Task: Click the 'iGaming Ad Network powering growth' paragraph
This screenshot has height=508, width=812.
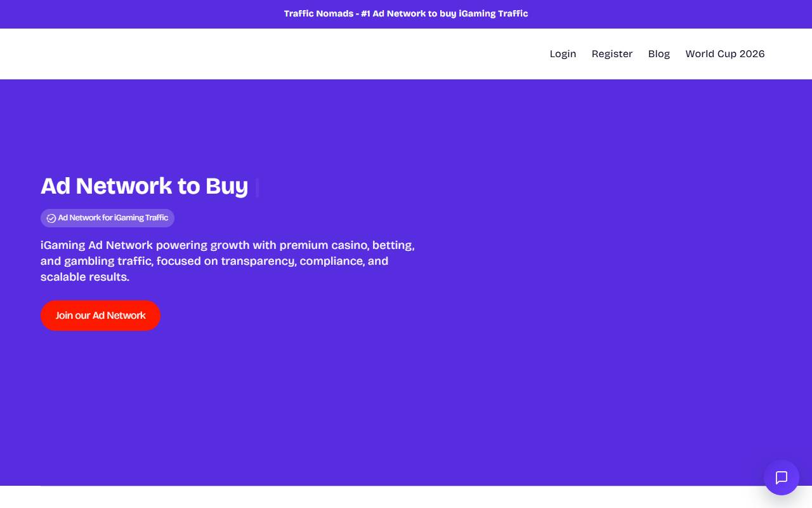Action: pyautogui.click(x=228, y=261)
